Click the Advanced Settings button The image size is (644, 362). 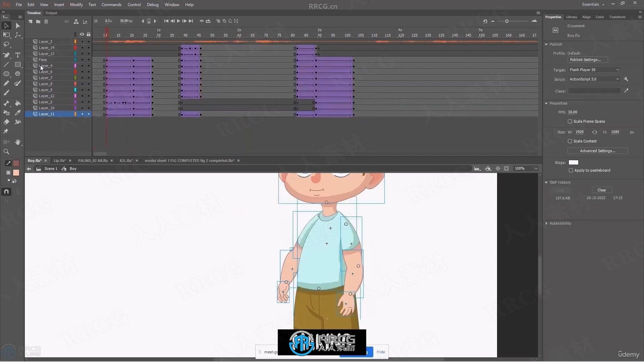tap(597, 151)
